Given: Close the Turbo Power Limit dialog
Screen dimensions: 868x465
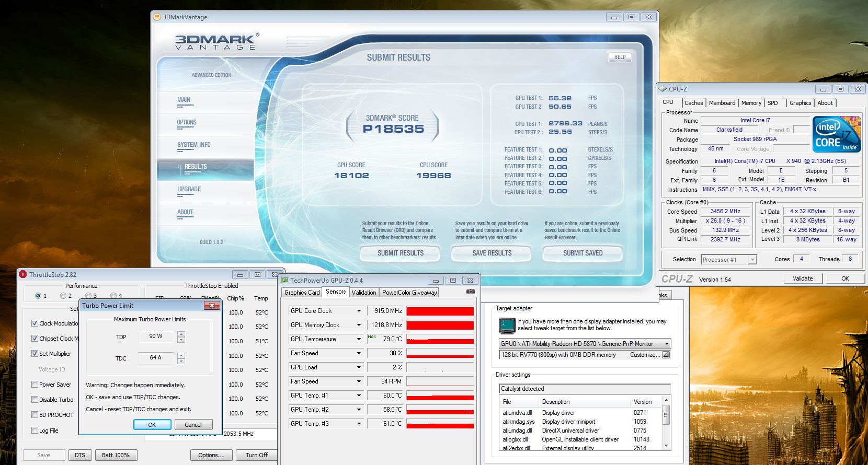Looking at the screenshot, I should pos(211,306).
